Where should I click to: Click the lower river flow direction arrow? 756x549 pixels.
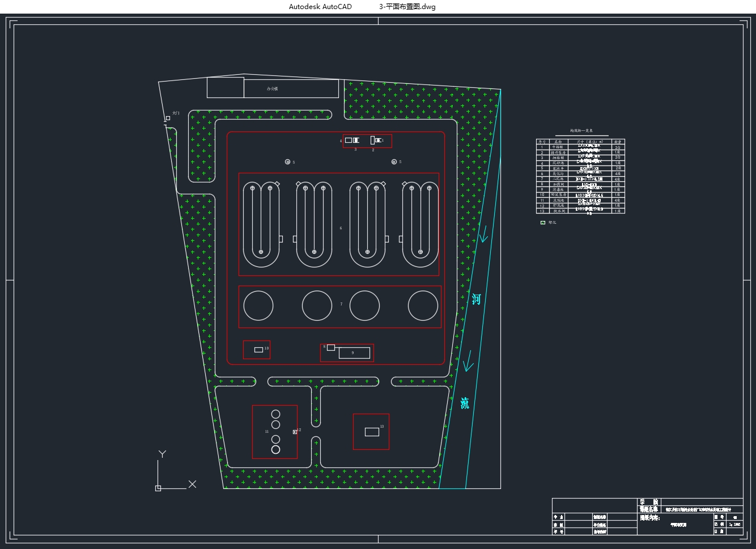pos(468,361)
